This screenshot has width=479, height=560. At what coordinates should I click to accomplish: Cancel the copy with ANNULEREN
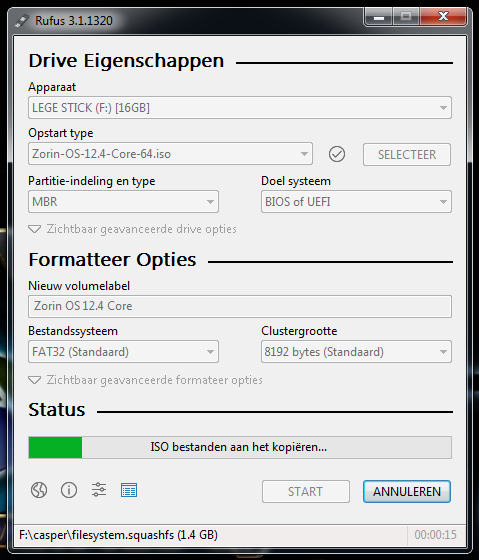coord(407,491)
